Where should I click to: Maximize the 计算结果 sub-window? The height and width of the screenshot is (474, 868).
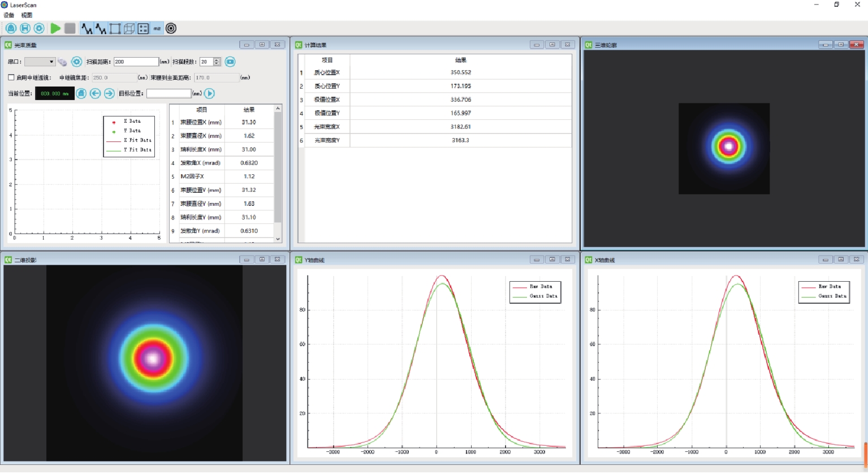[x=552, y=45]
